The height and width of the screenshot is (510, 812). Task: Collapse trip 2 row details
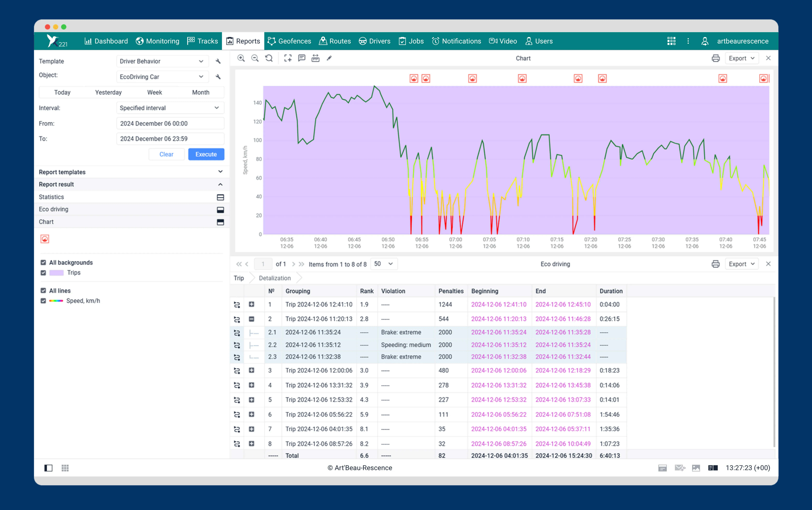[252, 319]
